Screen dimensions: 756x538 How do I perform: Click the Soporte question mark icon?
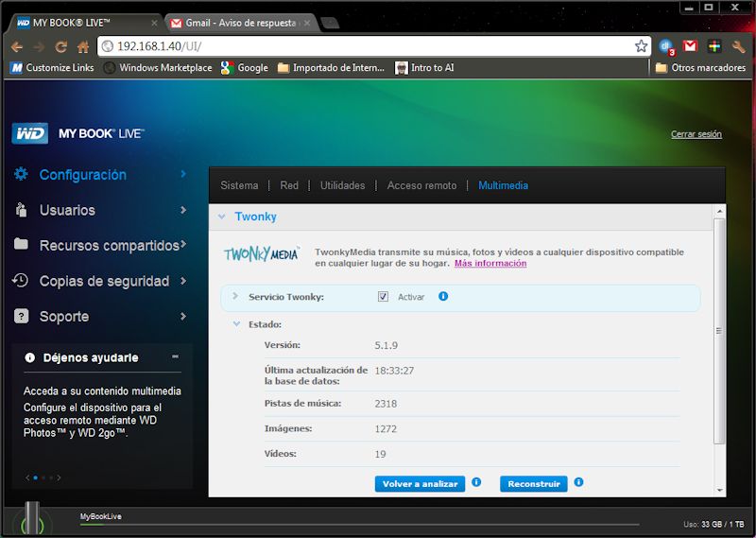(x=21, y=316)
